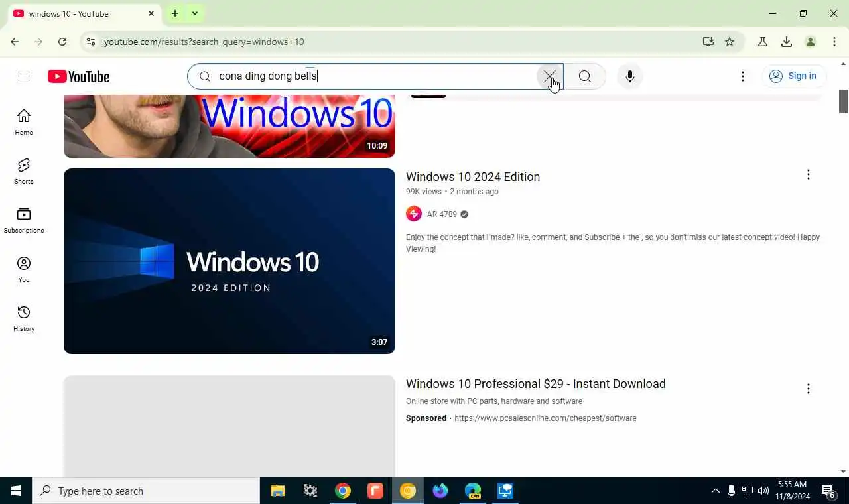The image size is (849, 504).
Task: Open the Windows 10 2024 Edition title
Action: click(473, 177)
